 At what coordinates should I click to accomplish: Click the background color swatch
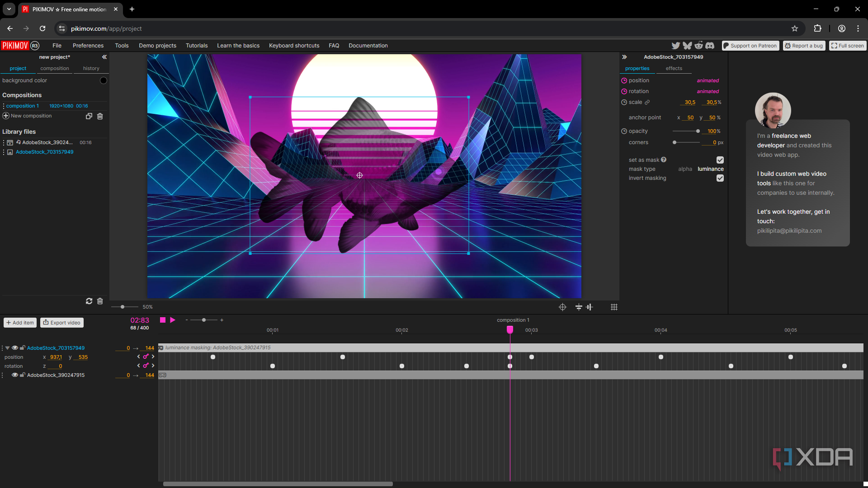(103, 80)
